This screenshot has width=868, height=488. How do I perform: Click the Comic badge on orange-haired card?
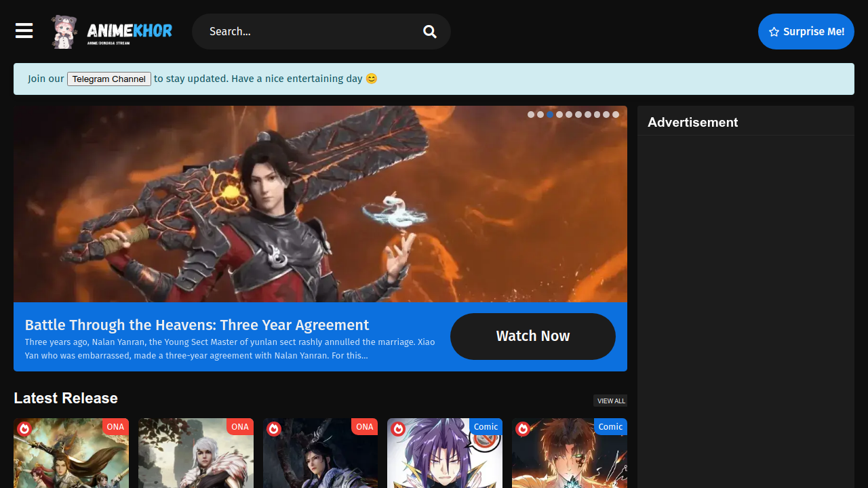tap(610, 427)
